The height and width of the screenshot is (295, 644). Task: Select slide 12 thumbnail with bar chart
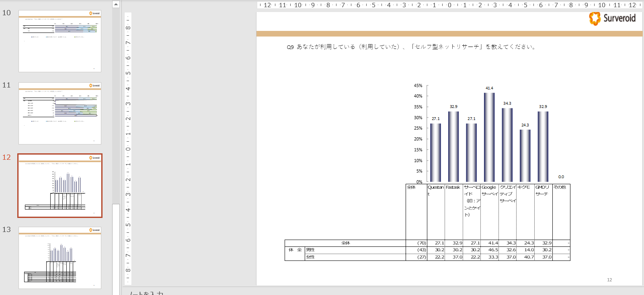pos(60,186)
